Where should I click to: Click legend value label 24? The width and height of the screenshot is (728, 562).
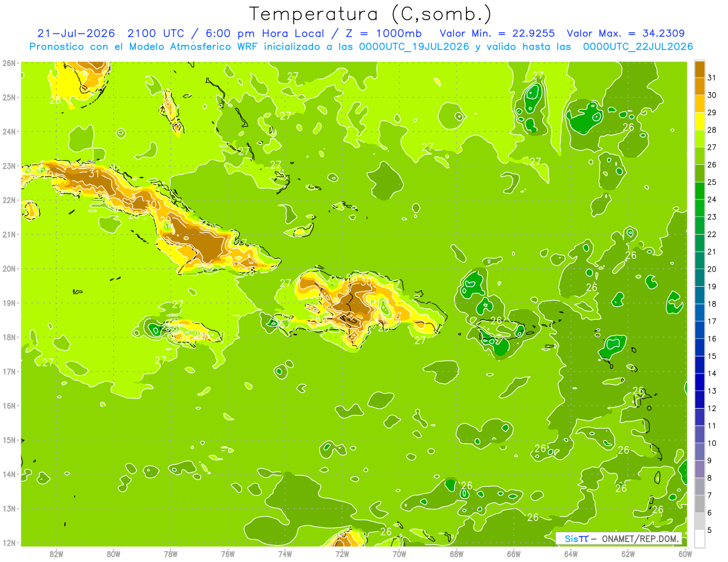point(712,199)
